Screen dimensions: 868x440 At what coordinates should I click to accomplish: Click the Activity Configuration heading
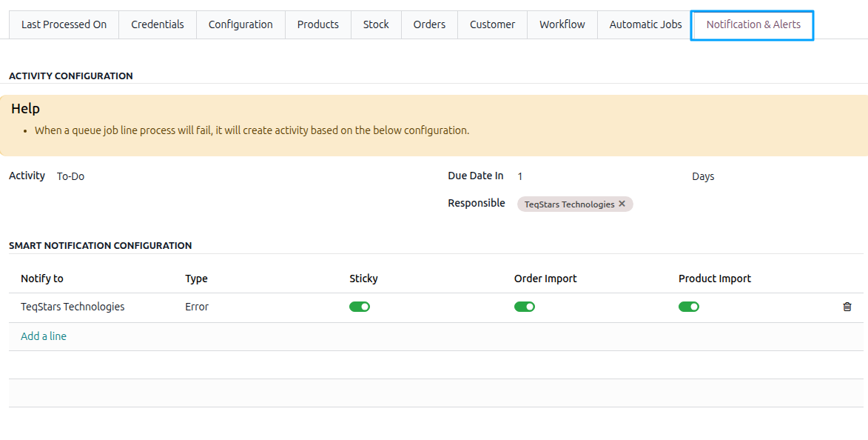pos(71,76)
